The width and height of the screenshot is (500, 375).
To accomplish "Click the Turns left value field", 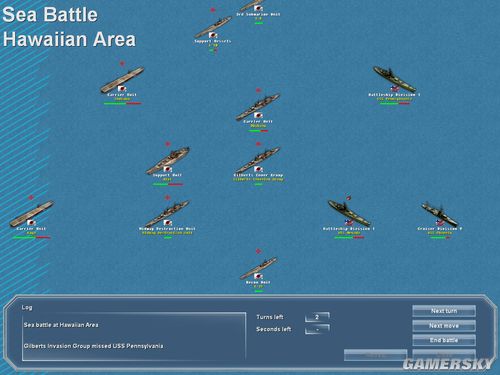I will pyautogui.click(x=317, y=317).
